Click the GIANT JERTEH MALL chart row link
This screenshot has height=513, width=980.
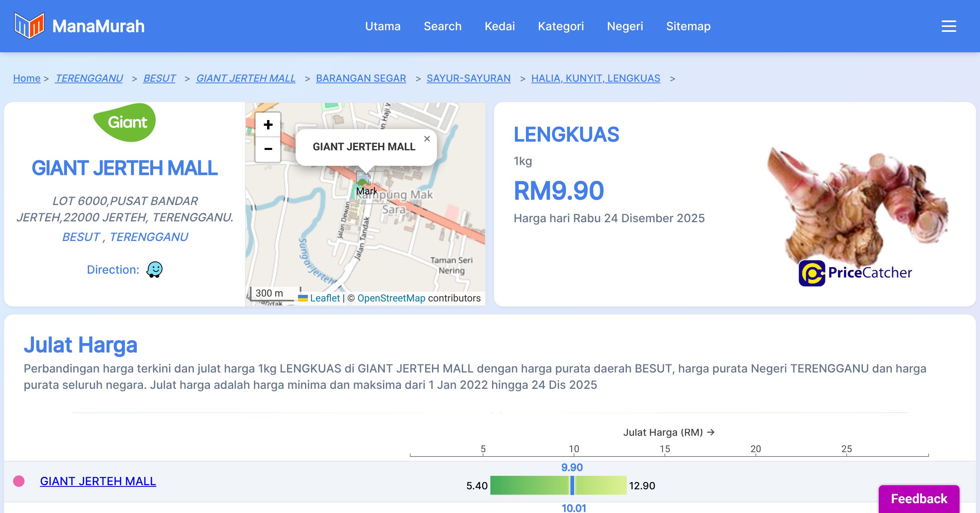(98, 481)
